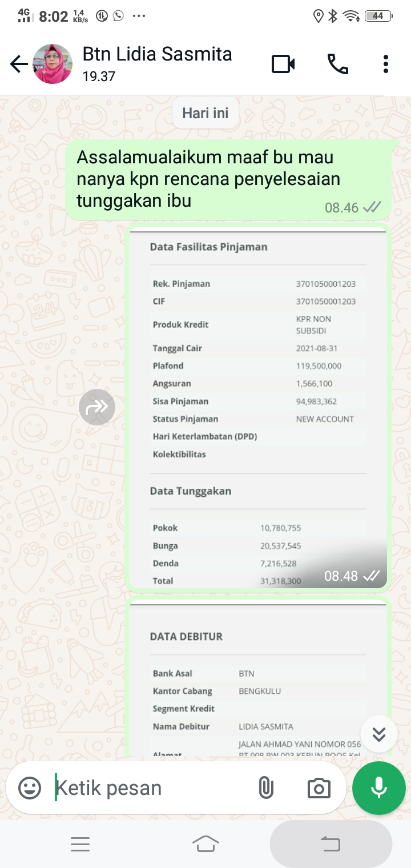Start a voice call from the chat header

337,63
